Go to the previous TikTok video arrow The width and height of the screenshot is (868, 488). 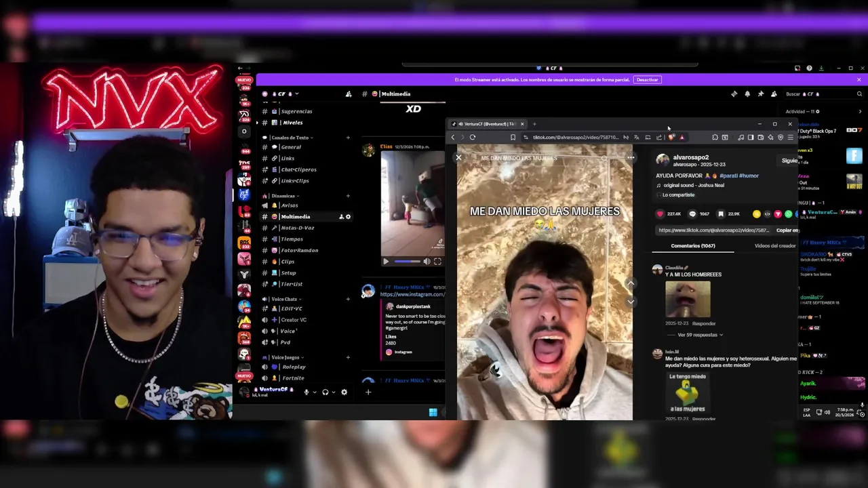tap(631, 284)
